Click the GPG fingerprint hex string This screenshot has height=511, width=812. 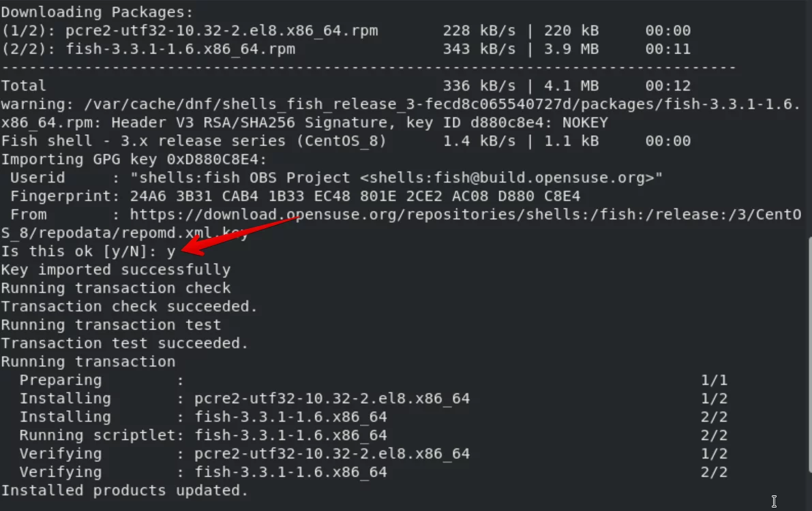coord(355,196)
